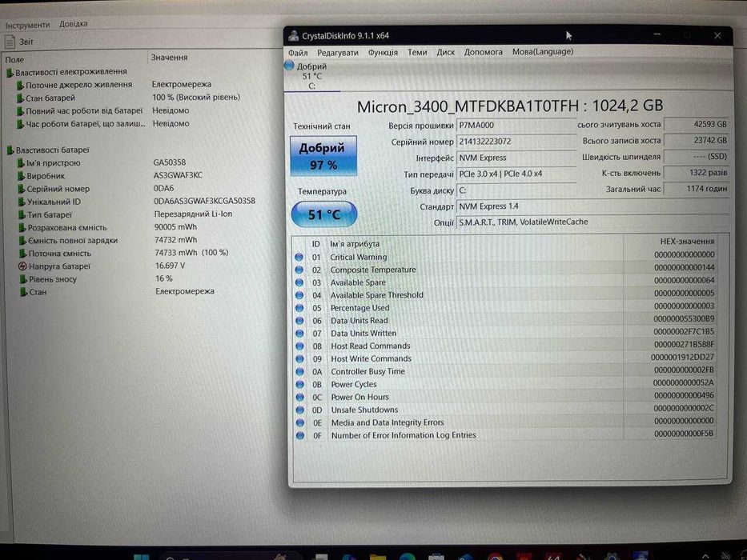Click the host reads value 42593 GB
The width and height of the screenshot is (747, 560).
[696, 124]
